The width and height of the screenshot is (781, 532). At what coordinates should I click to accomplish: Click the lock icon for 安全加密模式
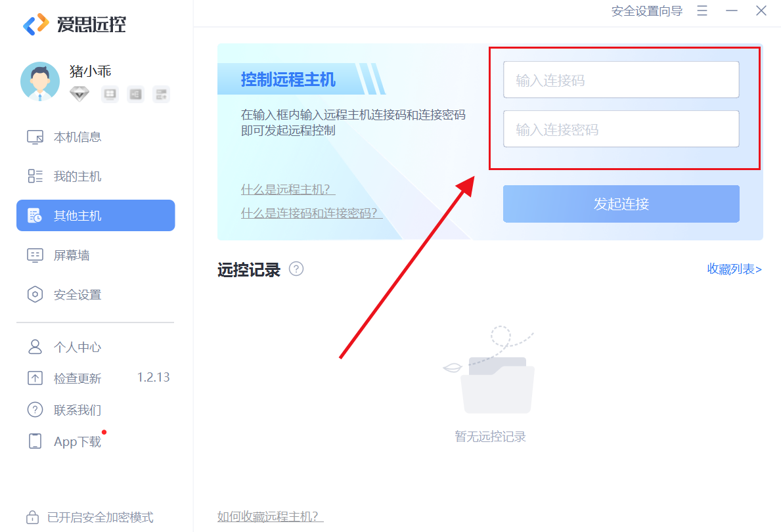pyautogui.click(x=32, y=517)
